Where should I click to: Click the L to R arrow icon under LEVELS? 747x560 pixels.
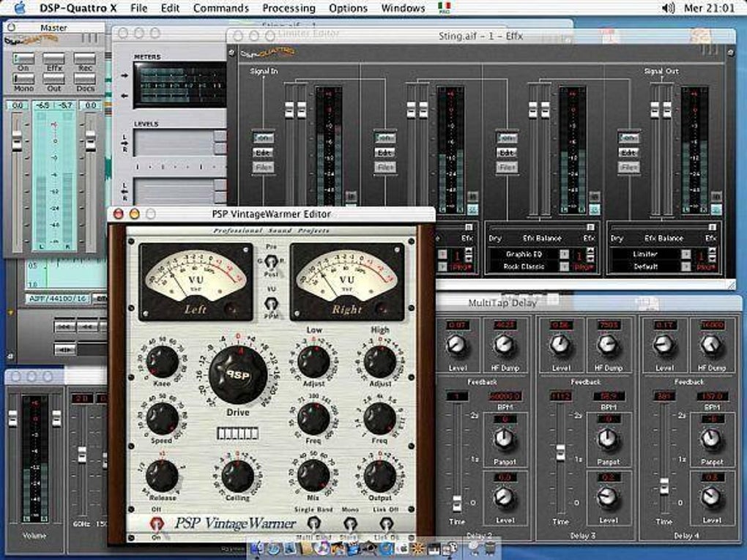[x=124, y=143]
